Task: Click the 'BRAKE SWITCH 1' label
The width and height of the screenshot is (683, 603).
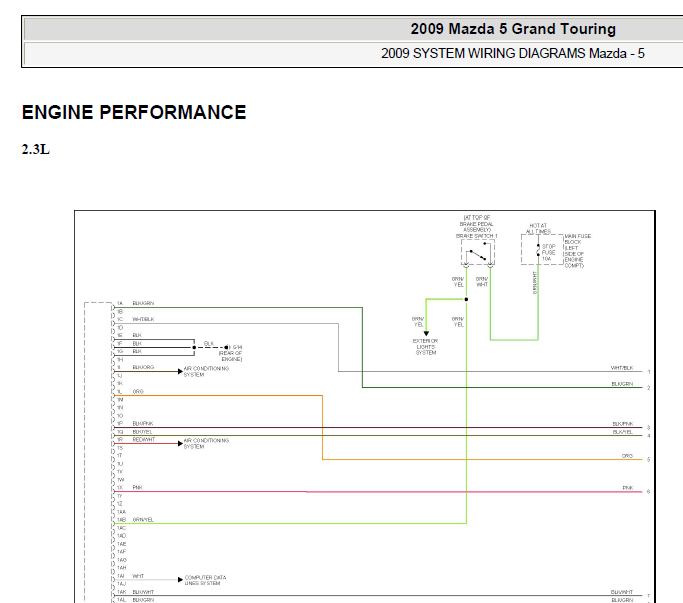Action: pos(477,236)
